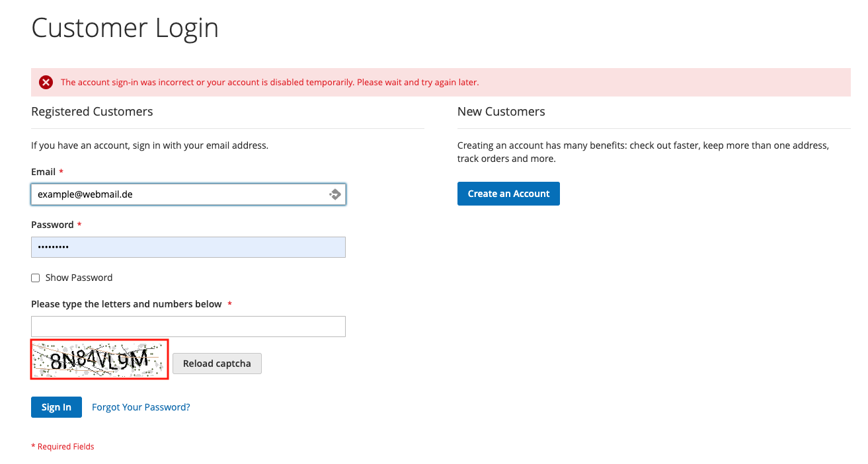Click the incorrect sign-in error message text
Image resolution: width=868 pixels, height=464 pixels.
pos(270,83)
